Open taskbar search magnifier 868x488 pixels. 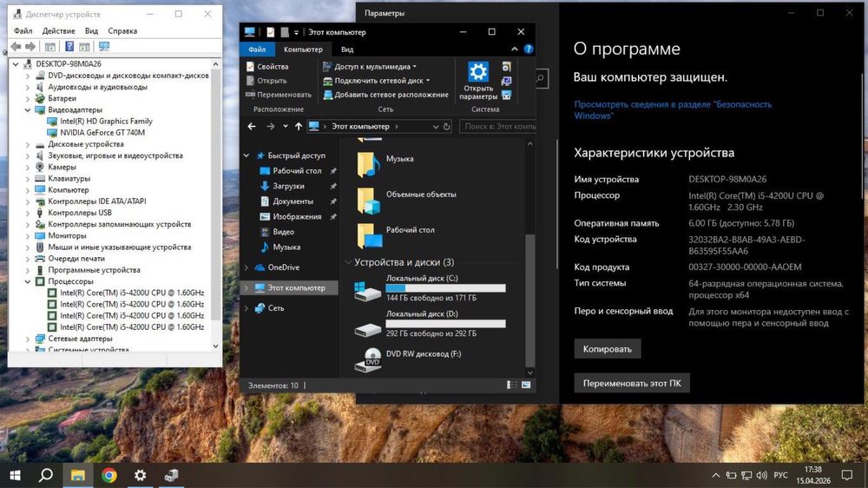coord(46,475)
